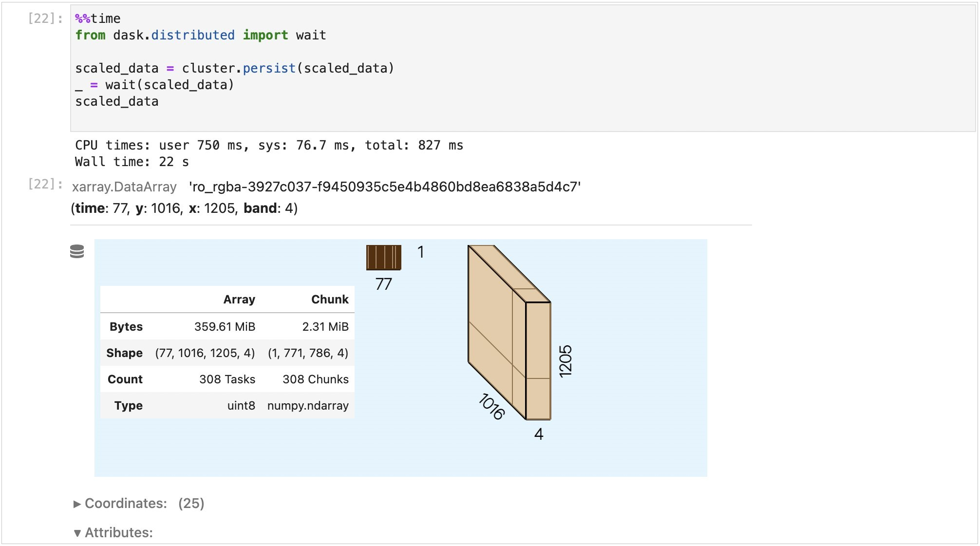Click the Wall time output text
This screenshot has height=546, width=980.
click(132, 162)
